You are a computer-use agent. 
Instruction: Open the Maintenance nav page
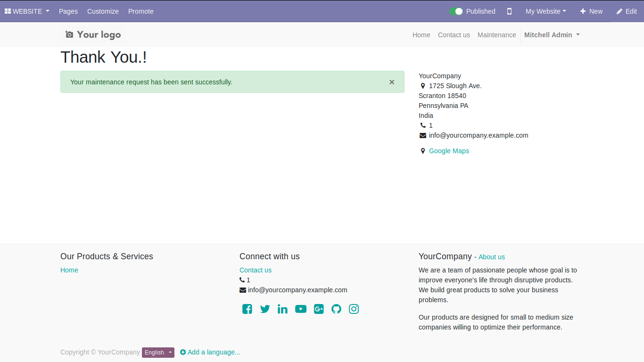497,35
